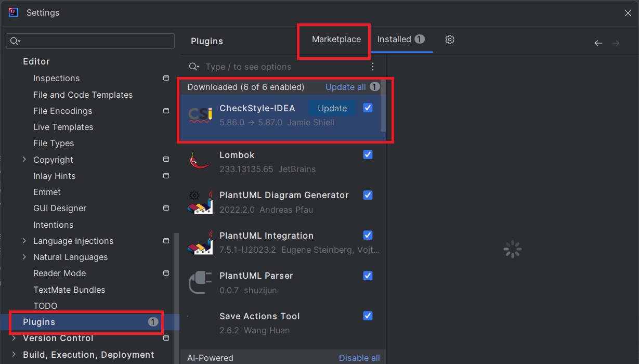
Task: Click the settings search magnifier icon
Action: pos(15,41)
